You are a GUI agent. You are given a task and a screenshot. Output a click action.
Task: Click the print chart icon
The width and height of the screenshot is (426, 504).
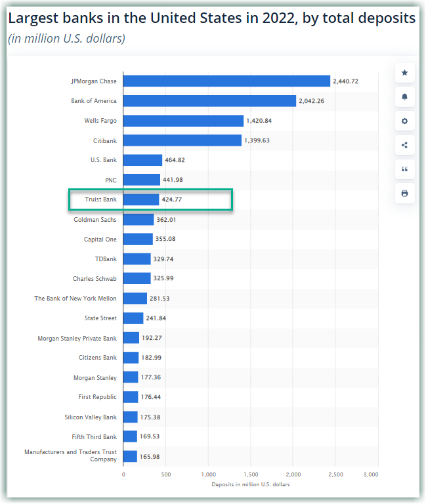(404, 194)
